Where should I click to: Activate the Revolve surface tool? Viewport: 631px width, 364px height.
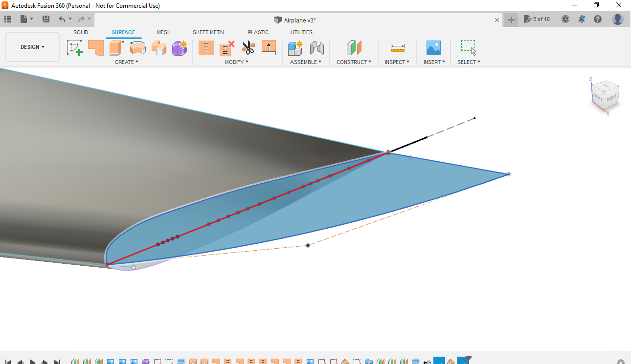coord(137,47)
